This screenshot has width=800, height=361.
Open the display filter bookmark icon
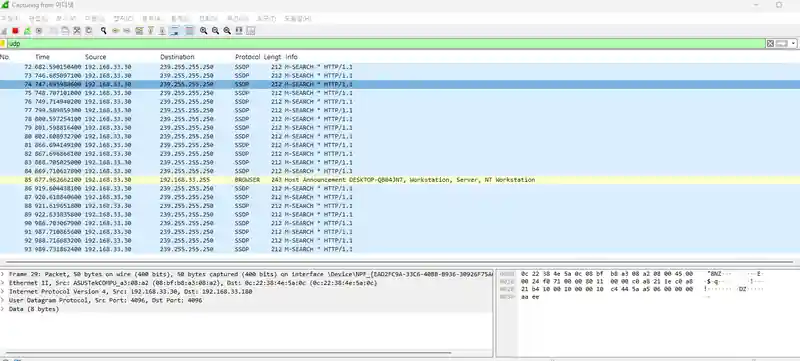[3, 44]
